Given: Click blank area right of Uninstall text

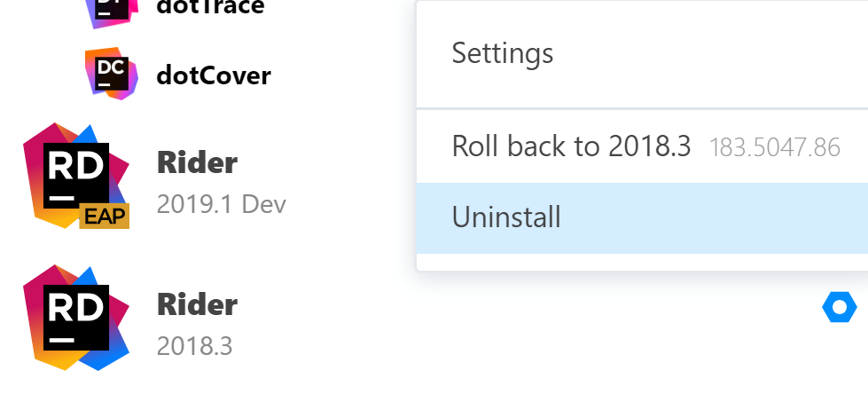Looking at the screenshot, I should [x=709, y=217].
